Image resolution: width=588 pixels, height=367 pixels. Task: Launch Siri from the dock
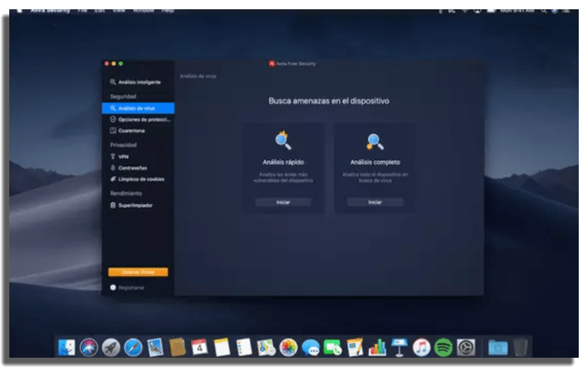point(89,348)
